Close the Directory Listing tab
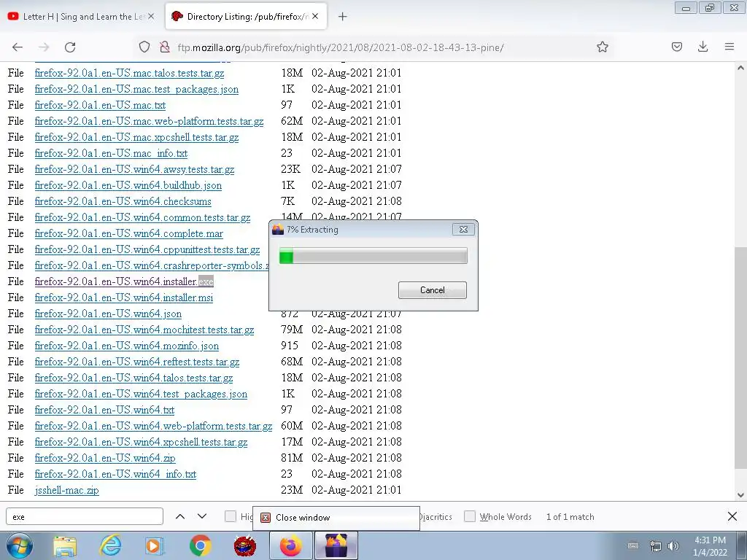 coord(315,16)
